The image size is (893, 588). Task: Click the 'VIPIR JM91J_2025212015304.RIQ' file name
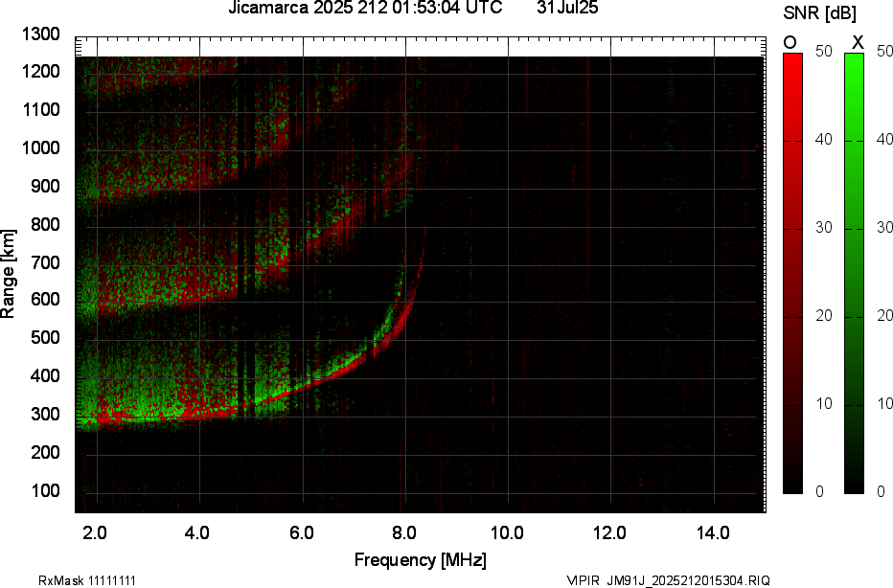(669, 580)
